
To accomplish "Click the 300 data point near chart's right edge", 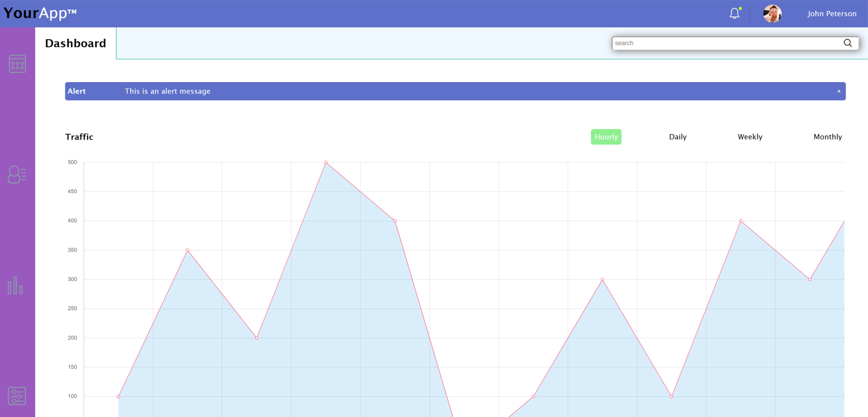I will coord(810,279).
